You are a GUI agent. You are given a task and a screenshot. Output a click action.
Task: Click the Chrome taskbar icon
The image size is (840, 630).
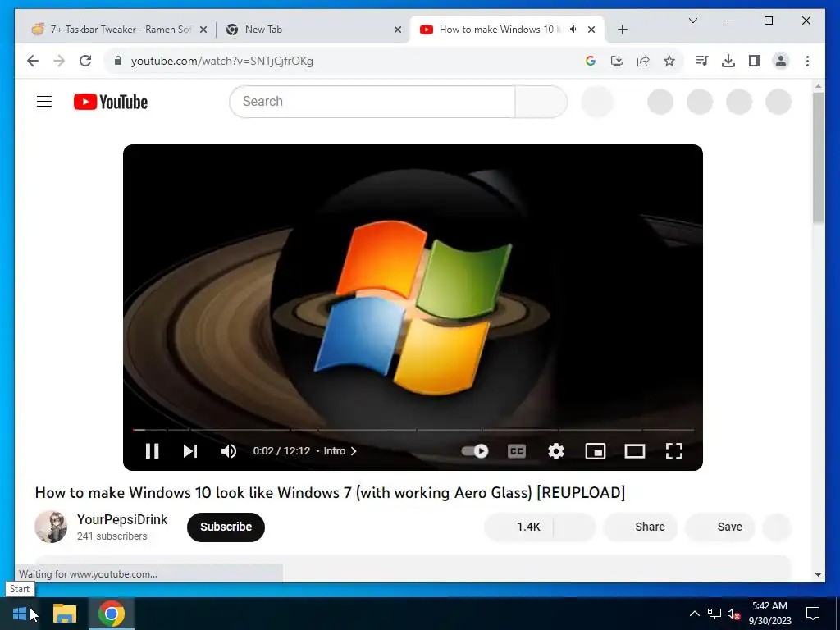coord(112,614)
